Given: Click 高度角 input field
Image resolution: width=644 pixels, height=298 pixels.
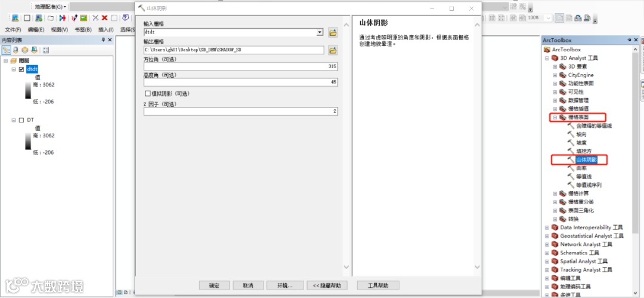Looking at the screenshot, I should point(241,82).
